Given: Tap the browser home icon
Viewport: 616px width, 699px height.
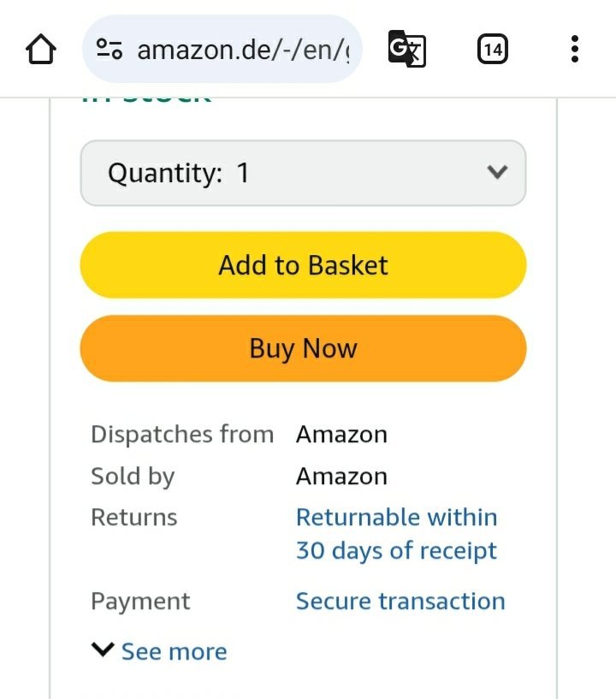Looking at the screenshot, I should tap(41, 50).
